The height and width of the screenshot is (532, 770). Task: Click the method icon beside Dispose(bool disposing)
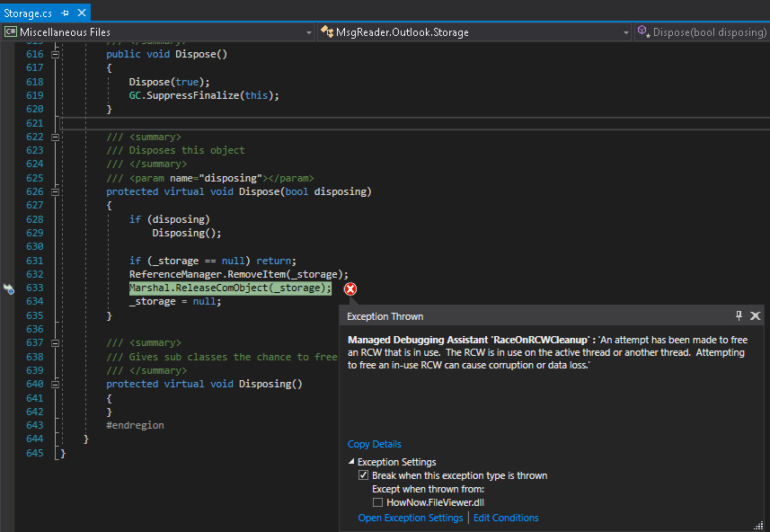(642, 31)
